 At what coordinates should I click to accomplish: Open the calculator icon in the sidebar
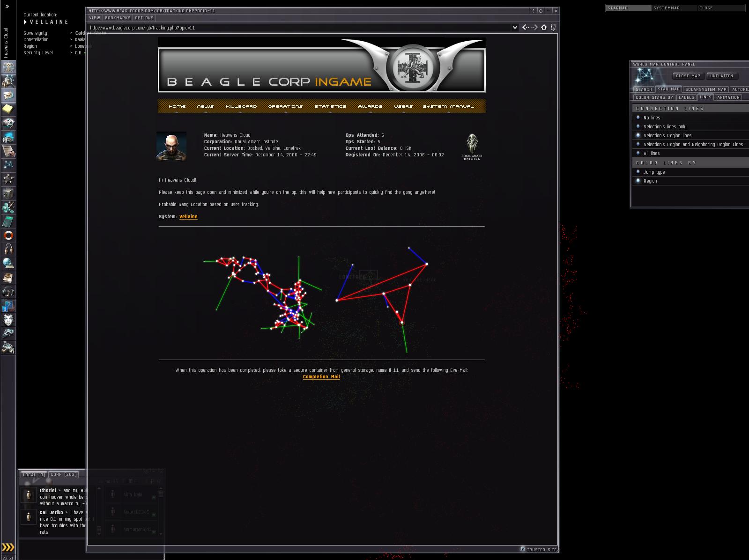(8, 221)
